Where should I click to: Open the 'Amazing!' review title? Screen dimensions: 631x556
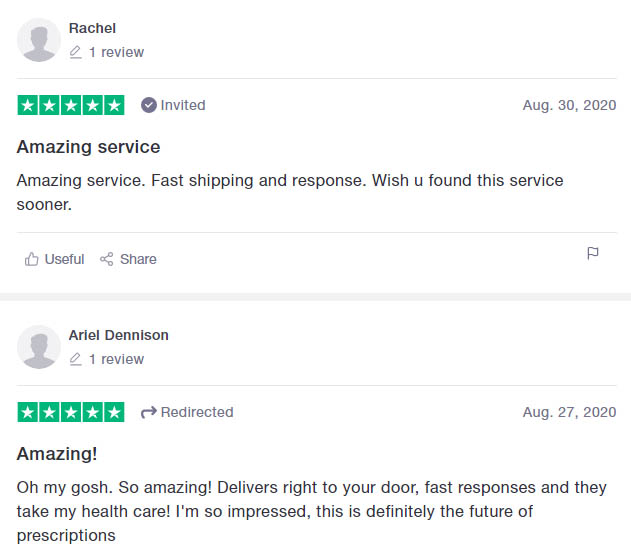(x=57, y=454)
